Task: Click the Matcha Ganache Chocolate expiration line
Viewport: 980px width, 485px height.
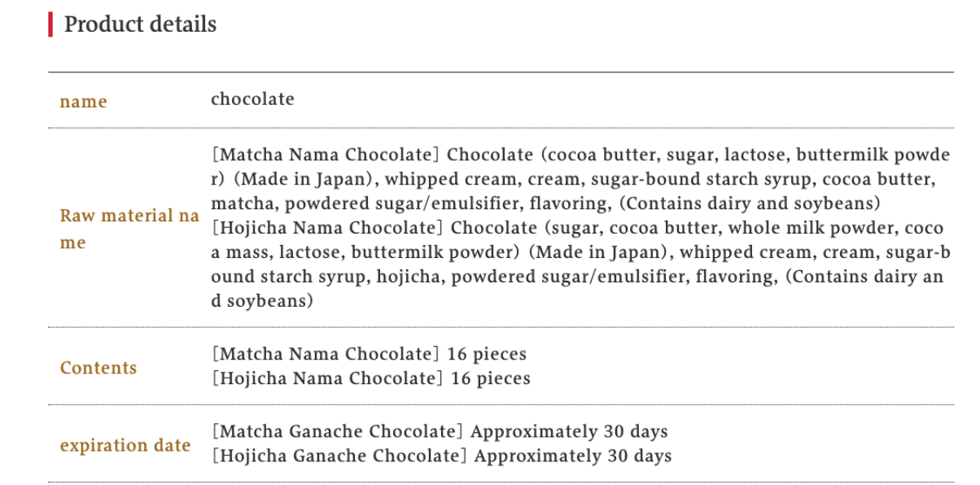Action: tap(440, 431)
